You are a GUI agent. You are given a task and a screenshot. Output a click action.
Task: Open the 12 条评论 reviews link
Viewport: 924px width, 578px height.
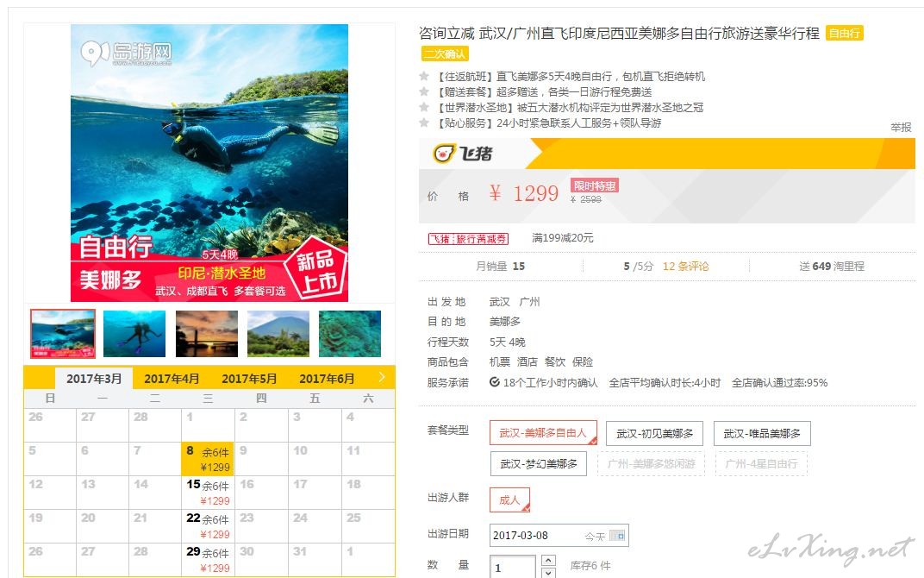pyautogui.click(x=685, y=266)
